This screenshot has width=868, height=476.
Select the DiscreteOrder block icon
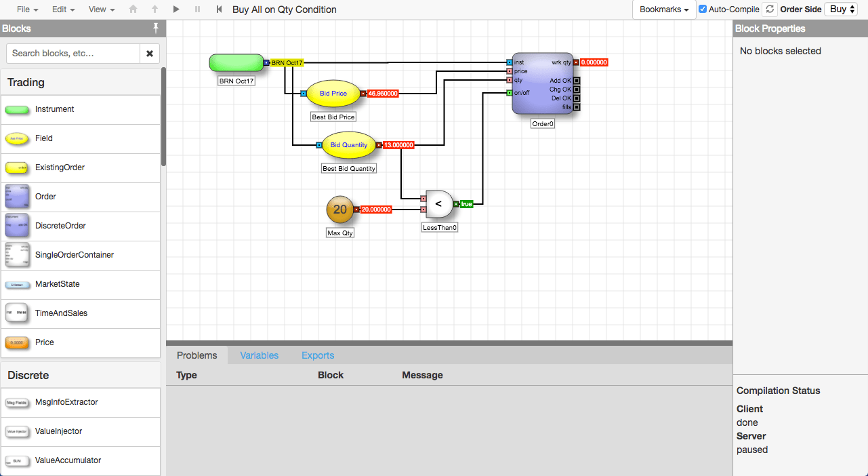coord(16,226)
